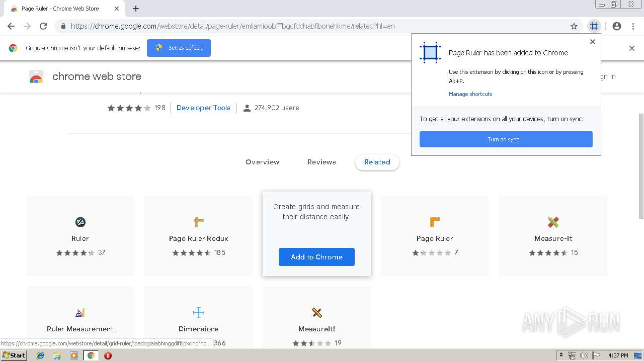Click the Chrome taskbar icon
644x362 pixels.
click(91, 355)
